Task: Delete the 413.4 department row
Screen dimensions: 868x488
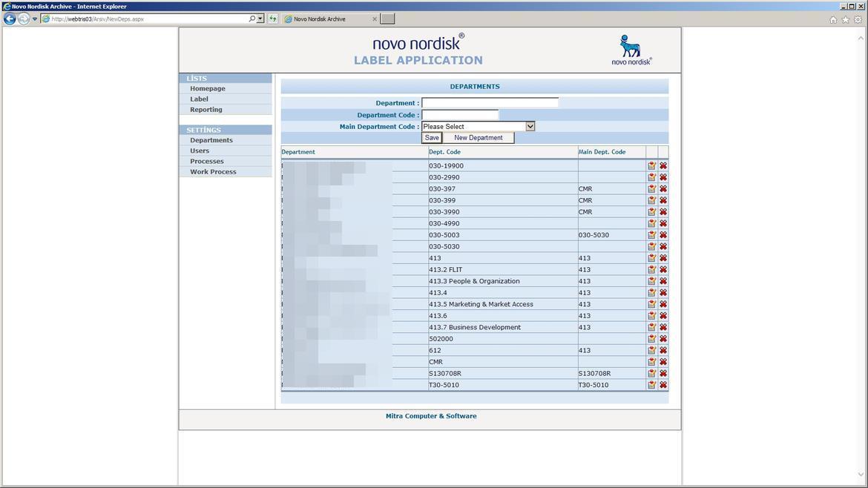Action: [663, 293]
